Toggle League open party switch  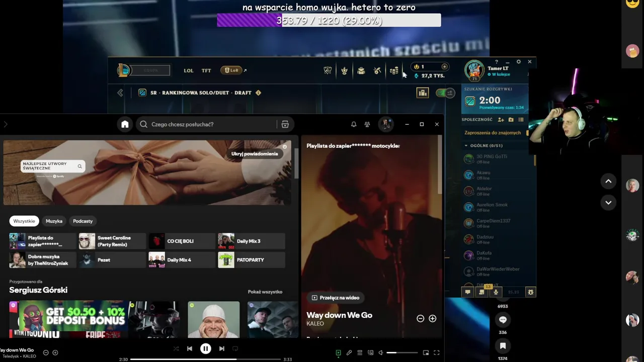445,93
